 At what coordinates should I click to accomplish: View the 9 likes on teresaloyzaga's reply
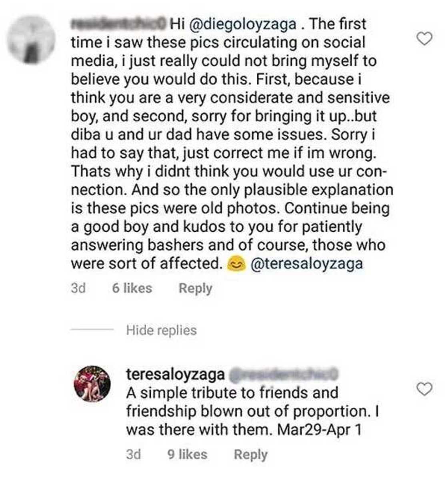point(187,454)
